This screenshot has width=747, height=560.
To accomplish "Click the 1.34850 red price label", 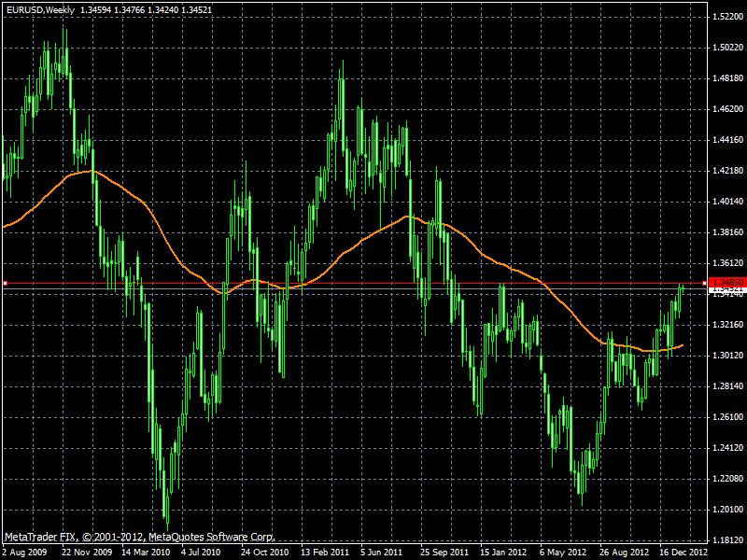I will 726,283.
